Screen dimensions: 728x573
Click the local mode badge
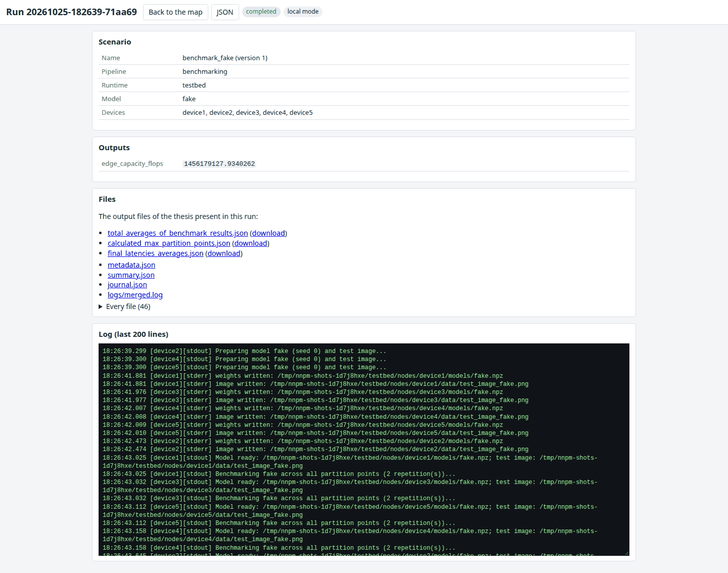[x=303, y=12]
